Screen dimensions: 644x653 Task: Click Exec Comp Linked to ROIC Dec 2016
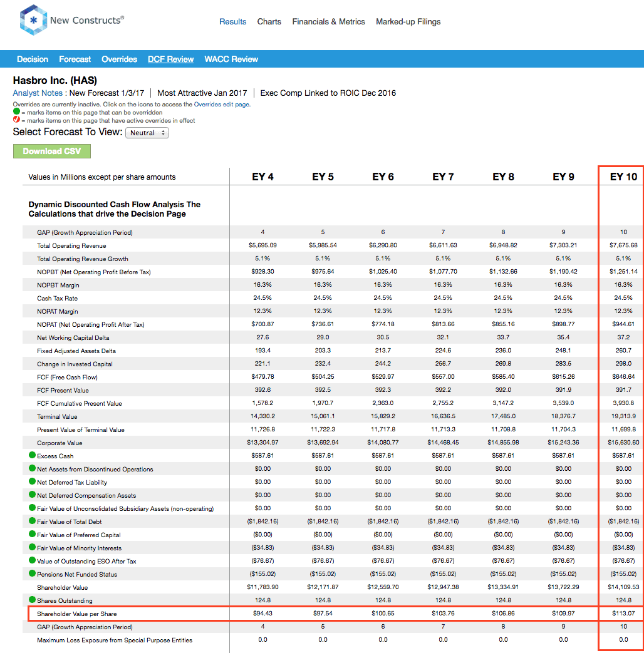[x=328, y=93]
